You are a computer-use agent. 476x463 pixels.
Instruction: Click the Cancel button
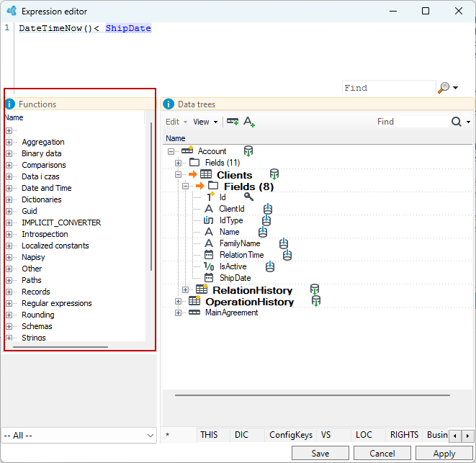[x=382, y=454]
